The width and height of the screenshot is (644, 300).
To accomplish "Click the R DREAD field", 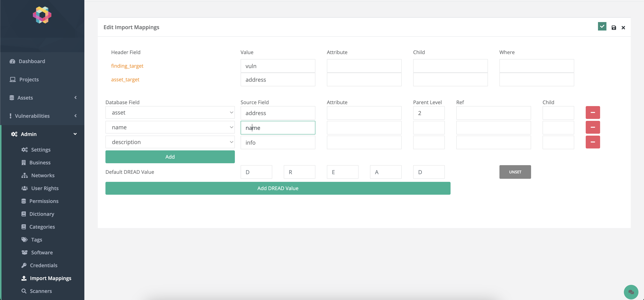I will (299, 172).
